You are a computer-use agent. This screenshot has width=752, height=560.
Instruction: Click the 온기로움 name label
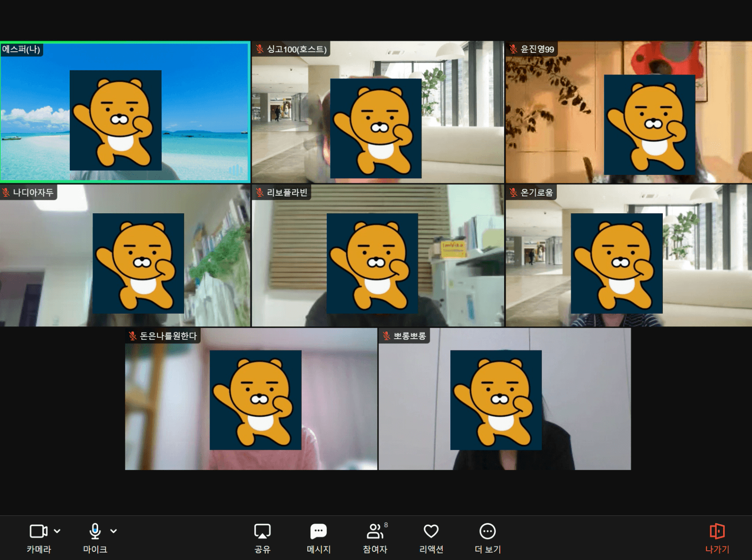click(536, 192)
